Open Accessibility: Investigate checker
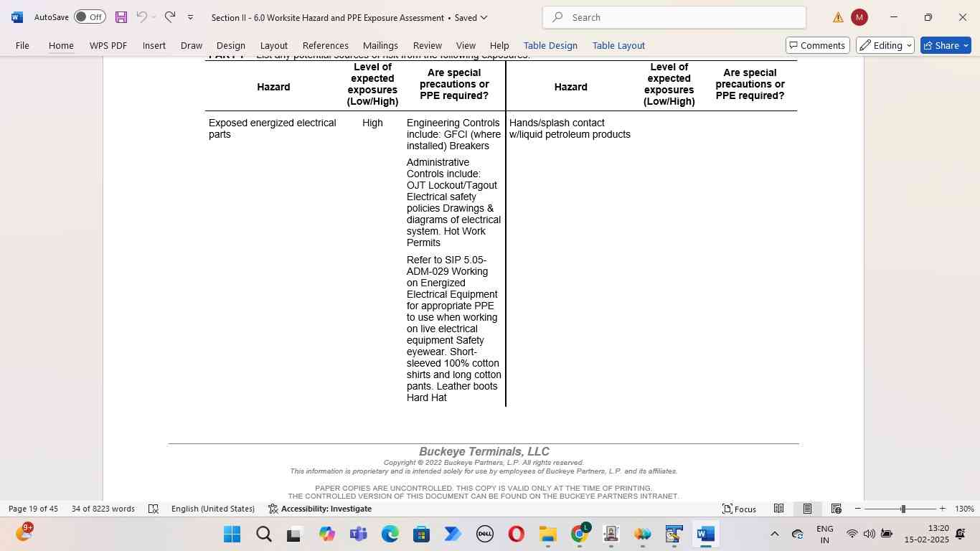 pos(320,509)
